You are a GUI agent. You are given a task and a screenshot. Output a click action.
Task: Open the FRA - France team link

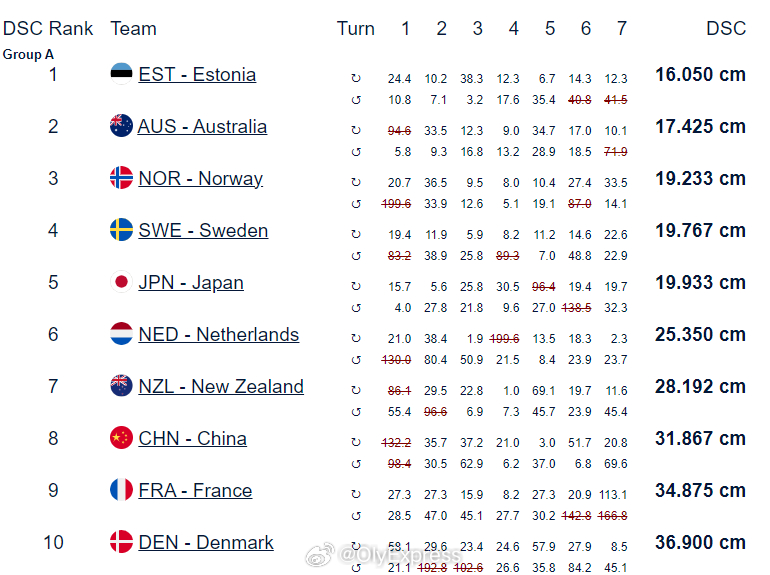(195, 491)
